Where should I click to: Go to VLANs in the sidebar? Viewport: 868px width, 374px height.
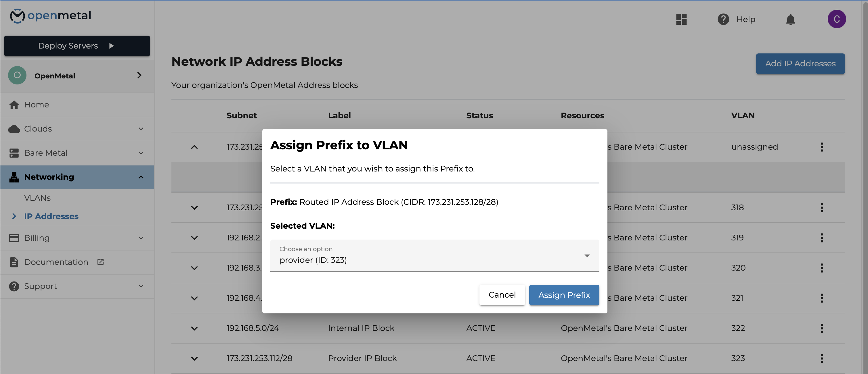(37, 198)
